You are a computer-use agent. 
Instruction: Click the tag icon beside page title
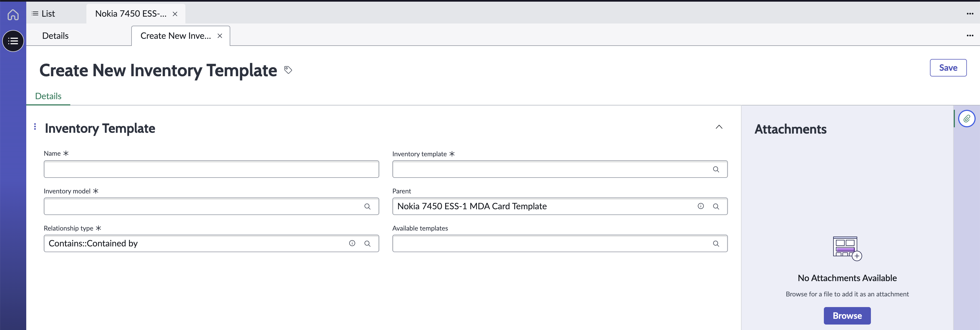[288, 70]
